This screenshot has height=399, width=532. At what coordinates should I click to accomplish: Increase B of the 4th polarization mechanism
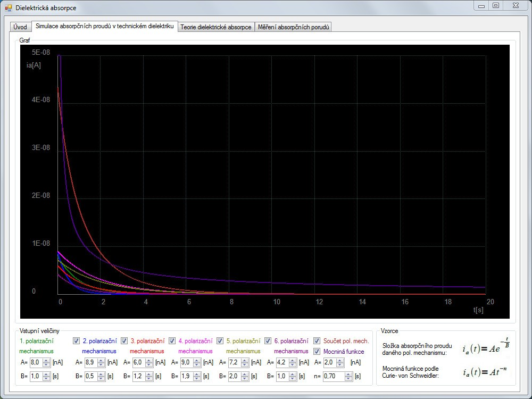point(197,374)
